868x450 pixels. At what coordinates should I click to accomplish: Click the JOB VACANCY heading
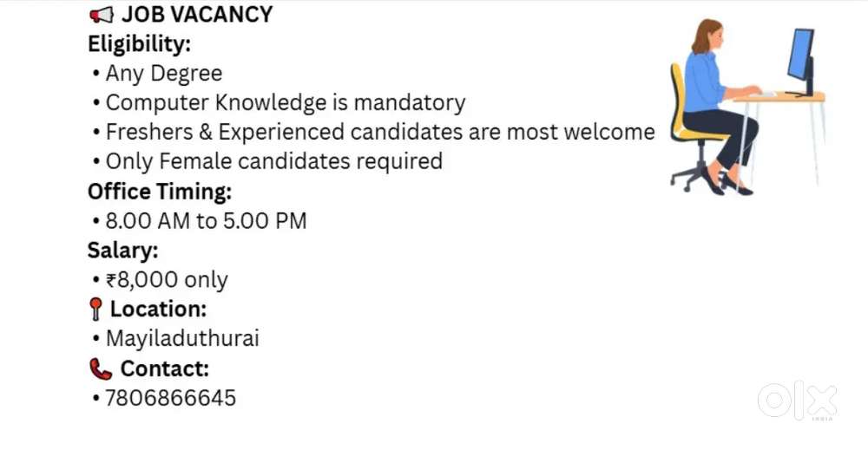pos(197,15)
